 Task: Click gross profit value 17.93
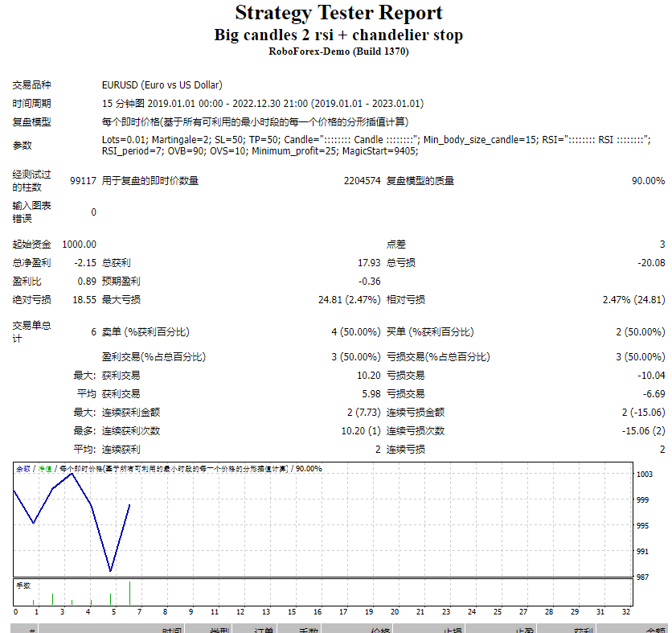click(x=369, y=262)
